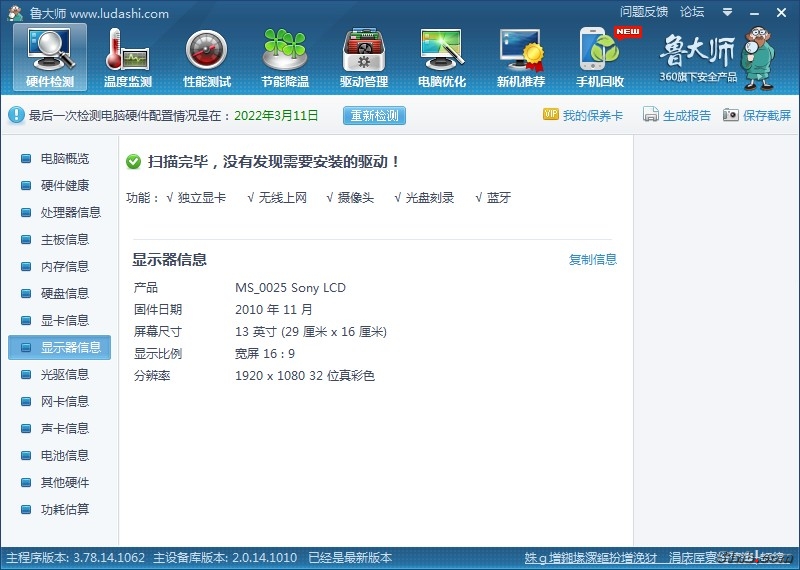The width and height of the screenshot is (800, 570).
Task: Go to 硬盘信息 in the sidebar
Action: [x=64, y=294]
